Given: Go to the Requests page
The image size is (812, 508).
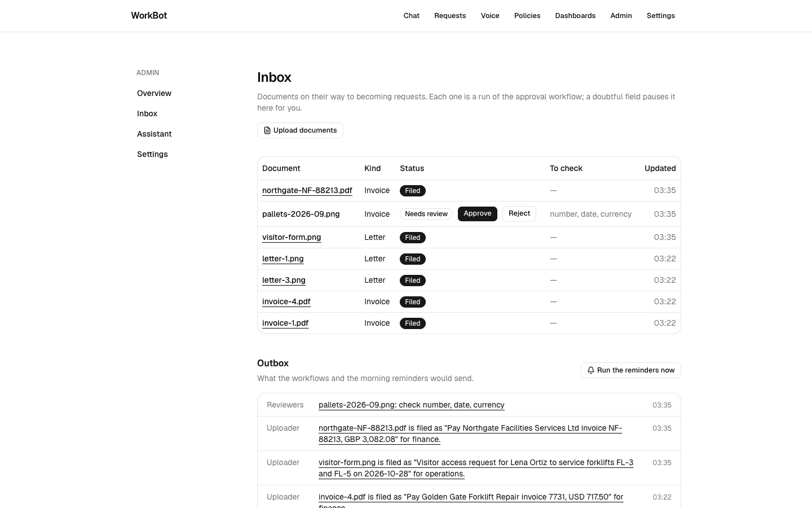Looking at the screenshot, I should click(450, 16).
